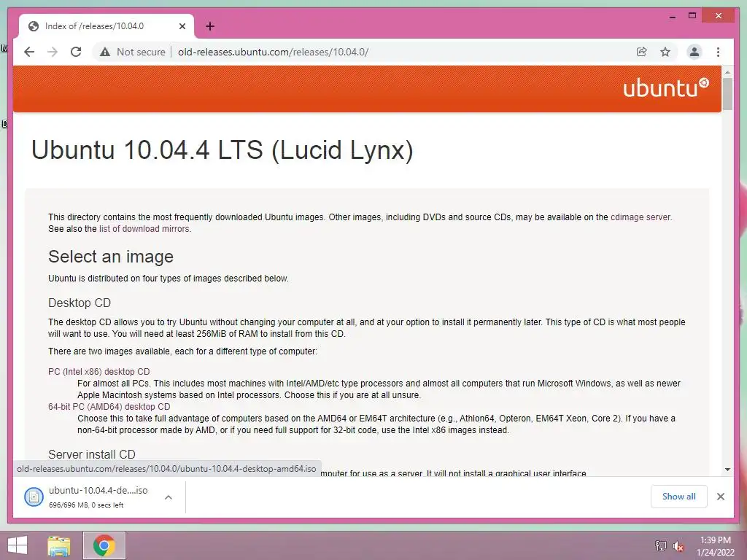747x560 pixels.
Task: Click the ubuntu logo in the orange header
Action: click(x=665, y=88)
